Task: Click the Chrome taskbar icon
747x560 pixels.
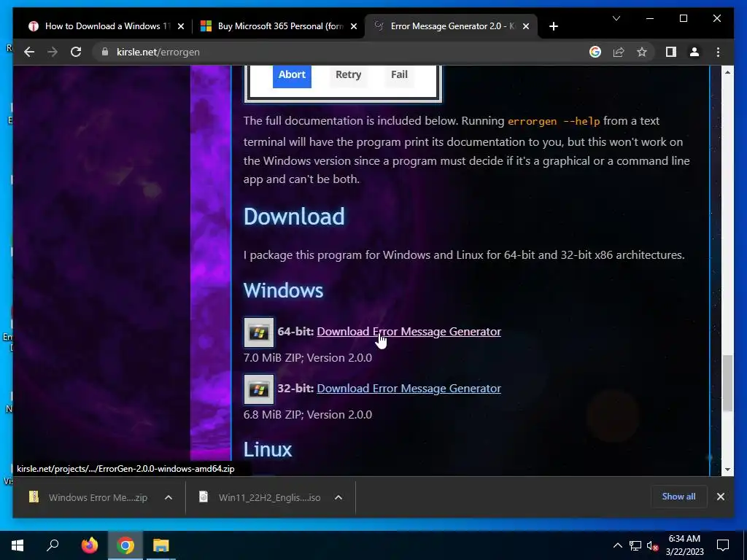Action: [x=125, y=545]
